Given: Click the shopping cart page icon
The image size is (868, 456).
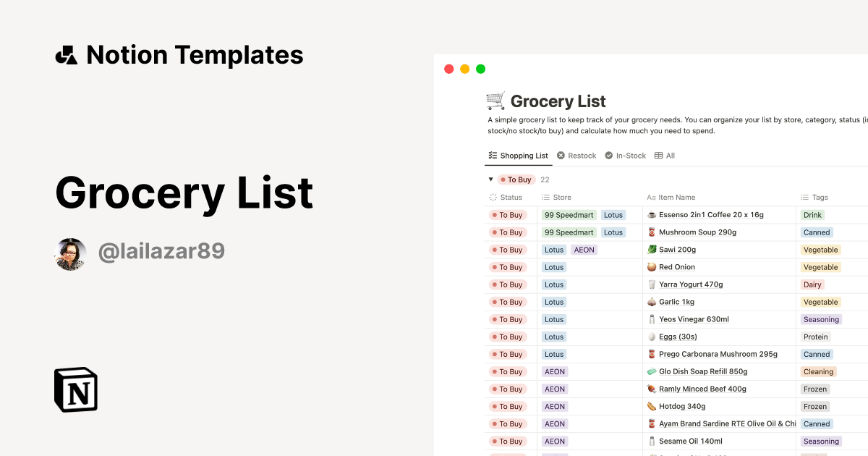Looking at the screenshot, I should [x=495, y=101].
